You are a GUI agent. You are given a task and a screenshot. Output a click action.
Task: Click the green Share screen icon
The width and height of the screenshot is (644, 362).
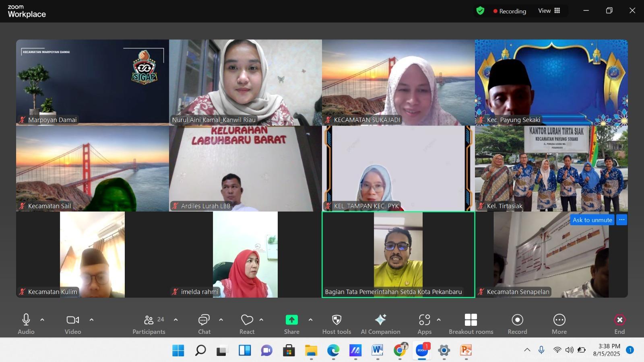pyautogui.click(x=291, y=320)
